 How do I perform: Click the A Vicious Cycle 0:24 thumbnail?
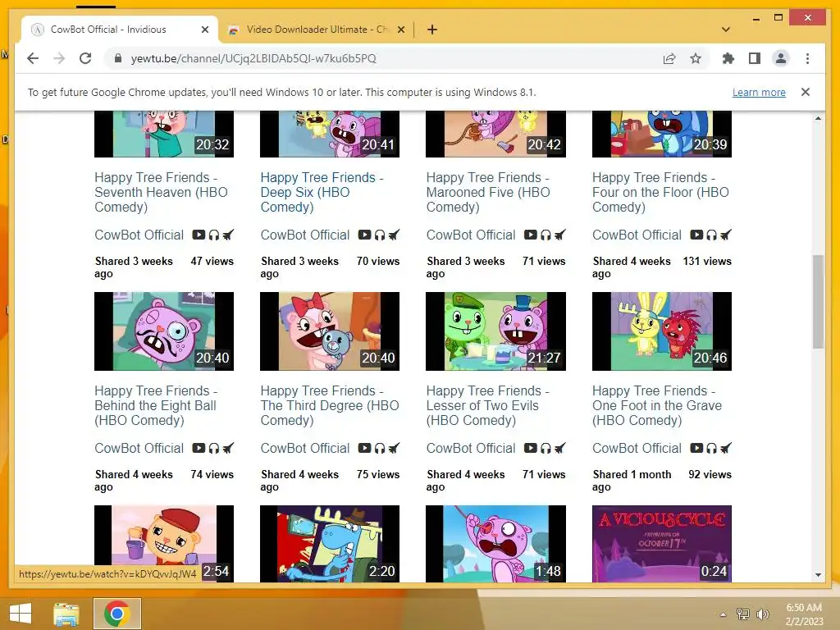(x=662, y=543)
